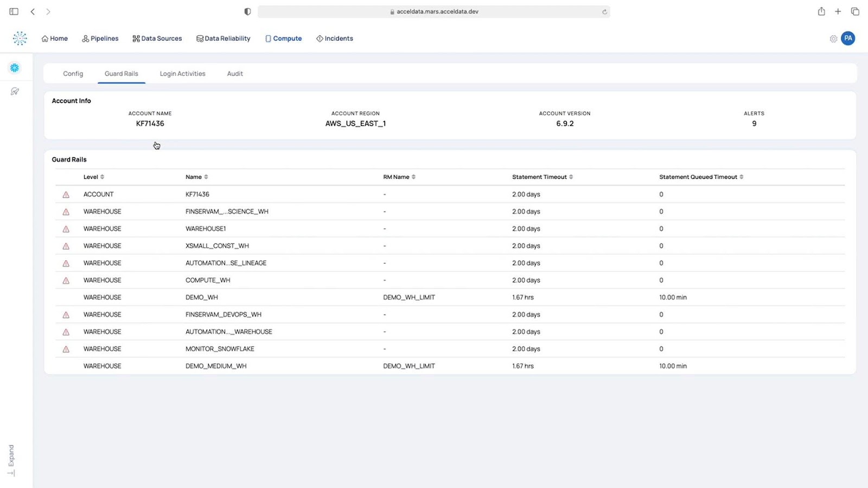
Task: Click DEMO_WH_LIMIT in the DEMO_WH row
Action: click(409, 298)
